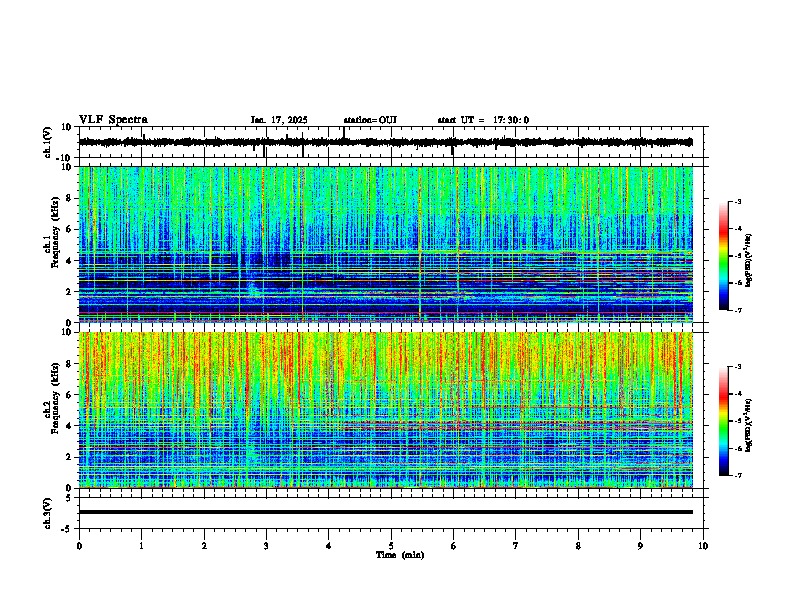The width and height of the screenshot is (792, 612).
Task: Click time axis tick label "6"
Action: click(454, 546)
